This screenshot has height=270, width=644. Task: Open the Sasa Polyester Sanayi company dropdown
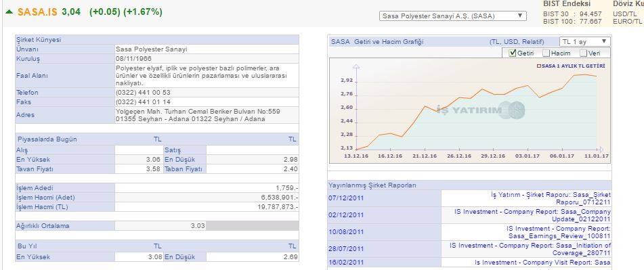(452, 16)
